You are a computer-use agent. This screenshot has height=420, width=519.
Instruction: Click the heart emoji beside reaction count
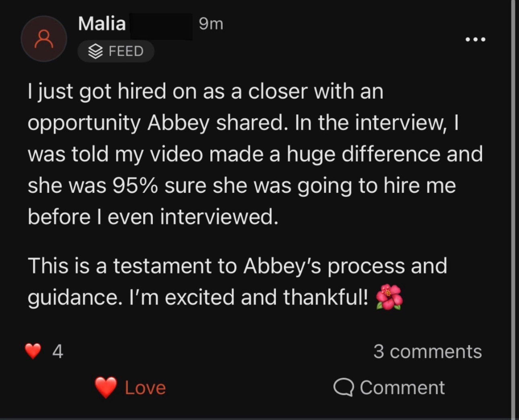tap(33, 351)
